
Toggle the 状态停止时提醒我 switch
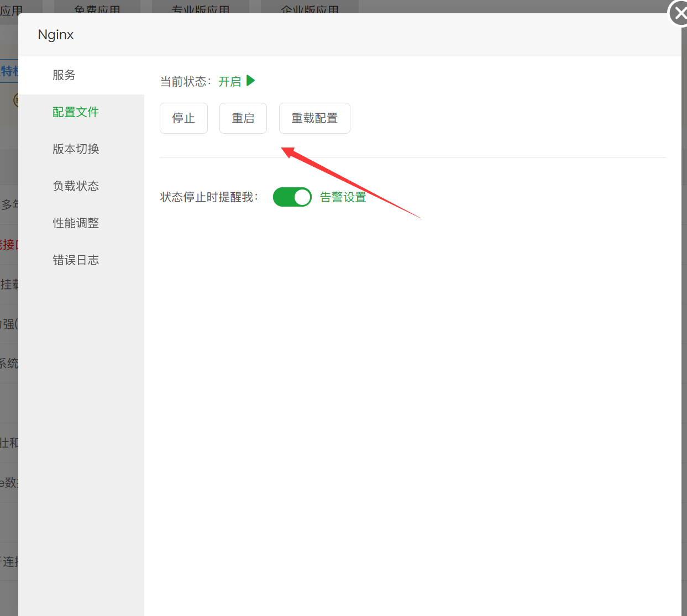click(x=292, y=197)
